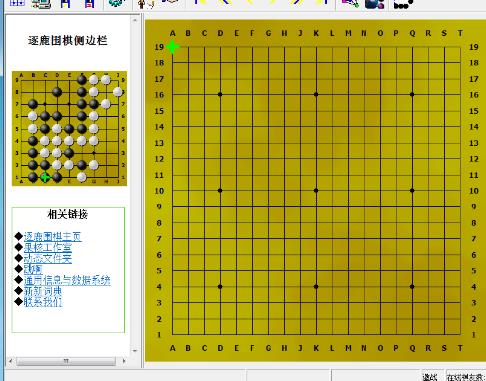
Task: Click the 逐鹿围棋侧边栏 sidebar title
Action: coord(68,41)
